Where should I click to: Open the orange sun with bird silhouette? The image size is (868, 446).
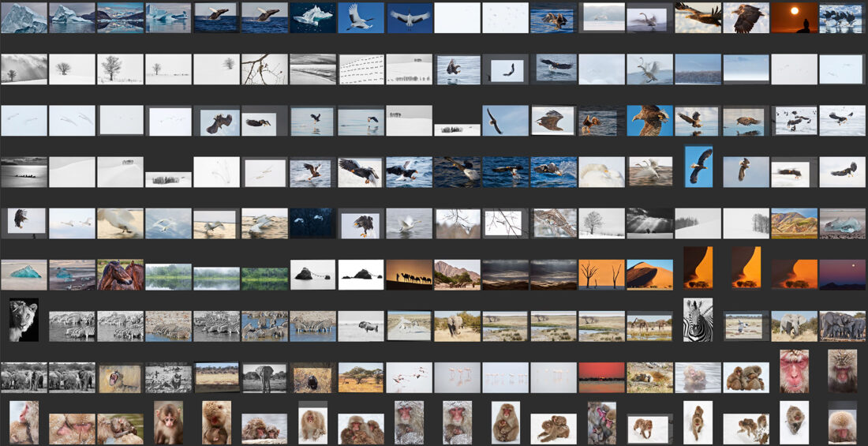(794, 17)
